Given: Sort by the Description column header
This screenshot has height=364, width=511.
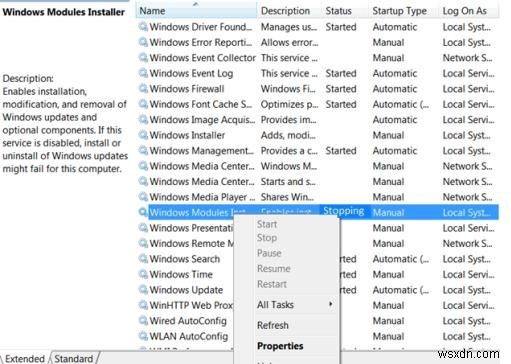Looking at the screenshot, I should coord(289,11).
